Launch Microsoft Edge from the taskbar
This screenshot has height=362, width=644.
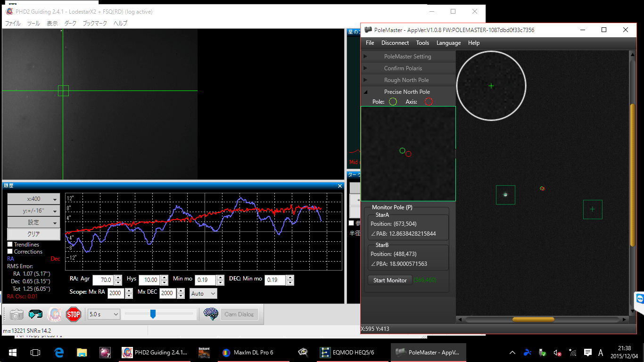coord(59,352)
